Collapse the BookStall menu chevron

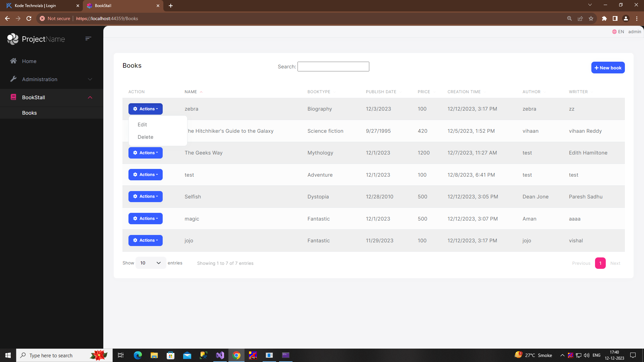90,98
